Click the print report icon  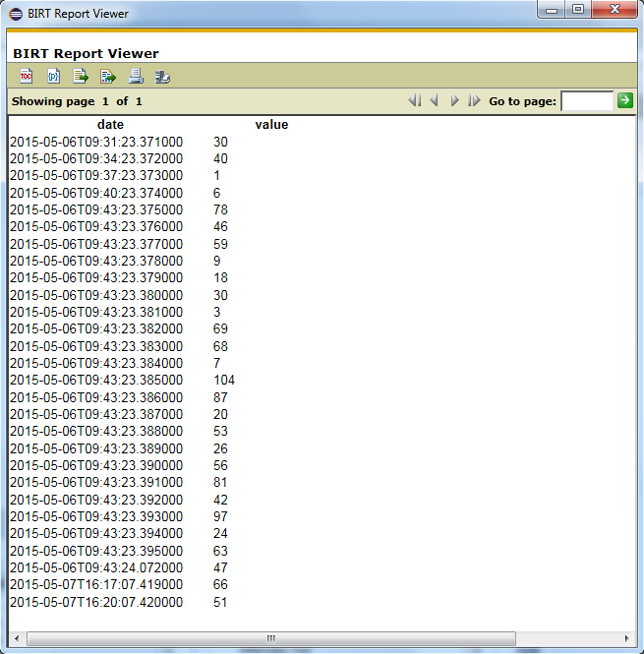coord(136,76)
